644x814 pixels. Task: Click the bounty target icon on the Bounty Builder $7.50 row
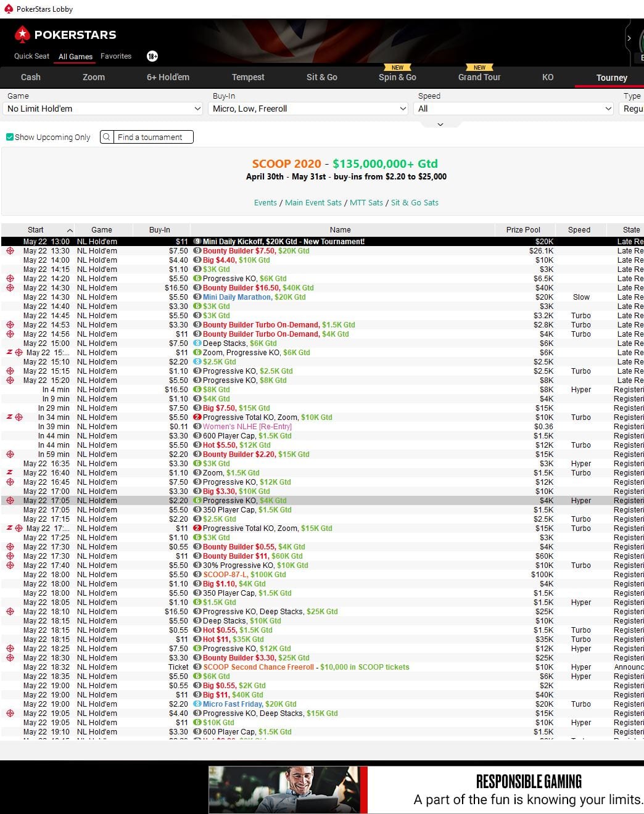(x=10, y=251)
